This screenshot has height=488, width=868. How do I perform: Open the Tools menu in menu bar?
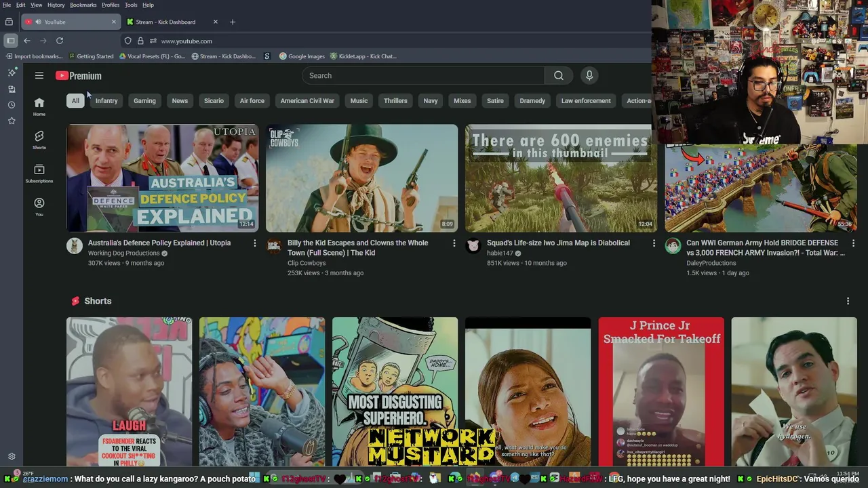(131, 5)
